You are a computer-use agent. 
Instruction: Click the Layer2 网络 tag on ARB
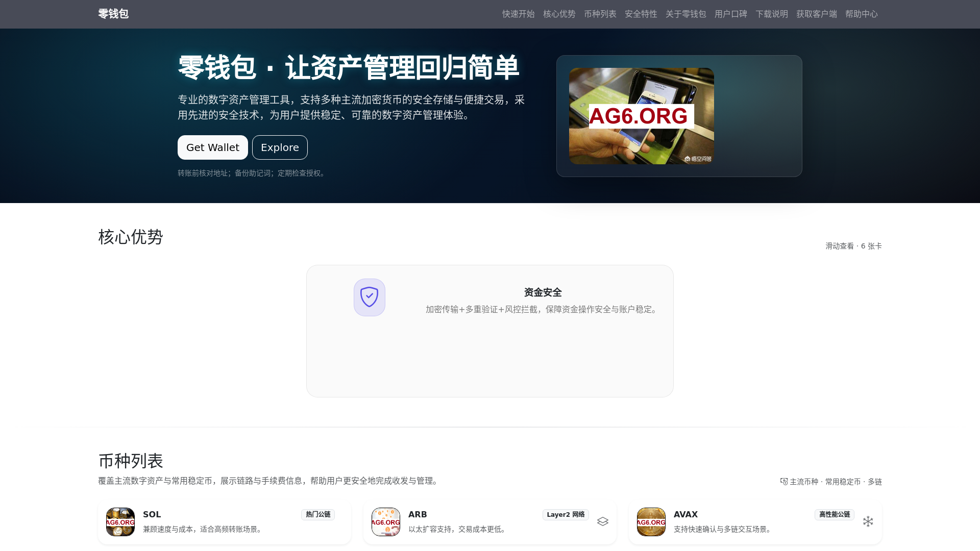point(566,514)
